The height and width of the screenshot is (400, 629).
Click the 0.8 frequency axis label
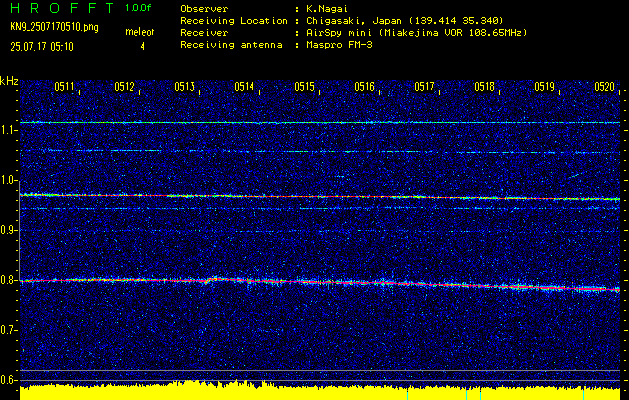pos(8,280)
